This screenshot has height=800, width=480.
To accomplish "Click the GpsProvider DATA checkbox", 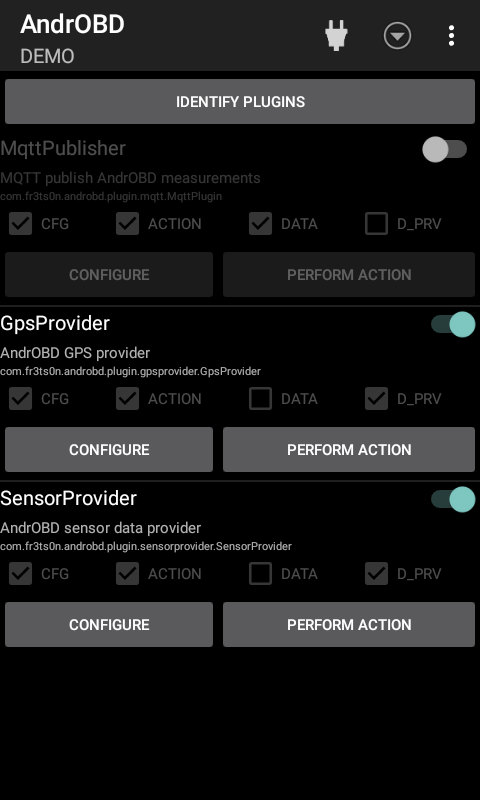I will pos(260,398).
